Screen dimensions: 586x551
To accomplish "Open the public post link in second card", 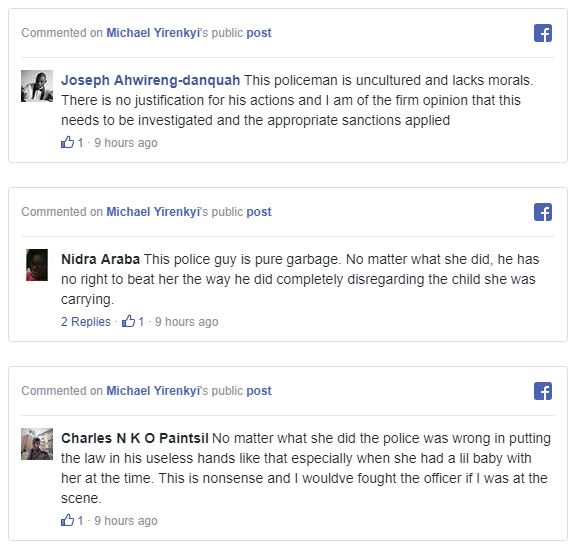I will pos(259,212).
